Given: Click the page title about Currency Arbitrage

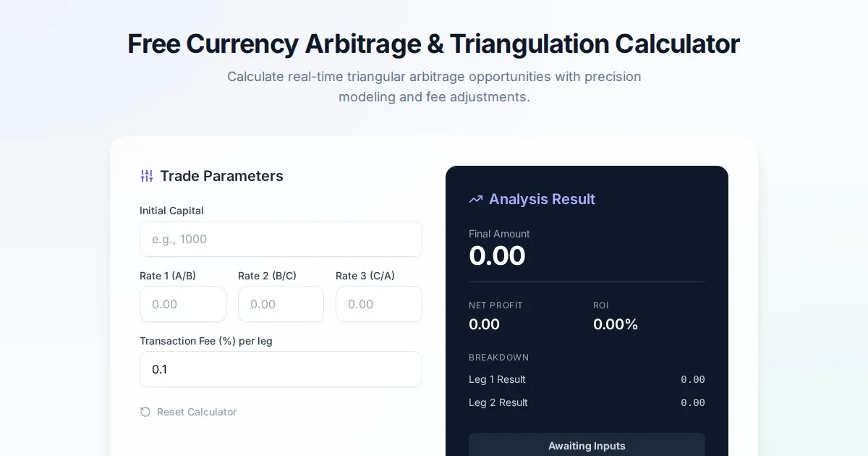Looking at the screenshot, I should pos(434,44).
